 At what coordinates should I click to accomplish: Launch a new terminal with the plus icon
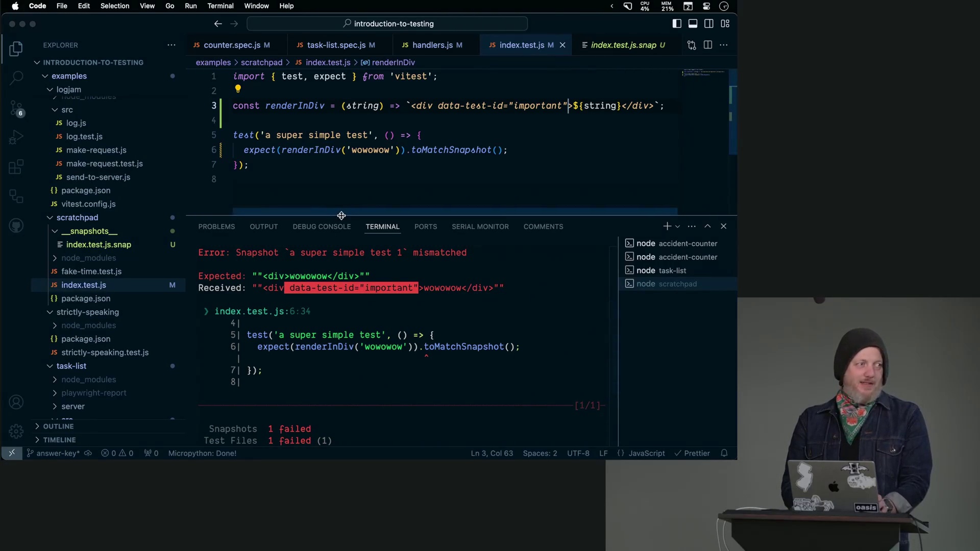coord(667,226)
